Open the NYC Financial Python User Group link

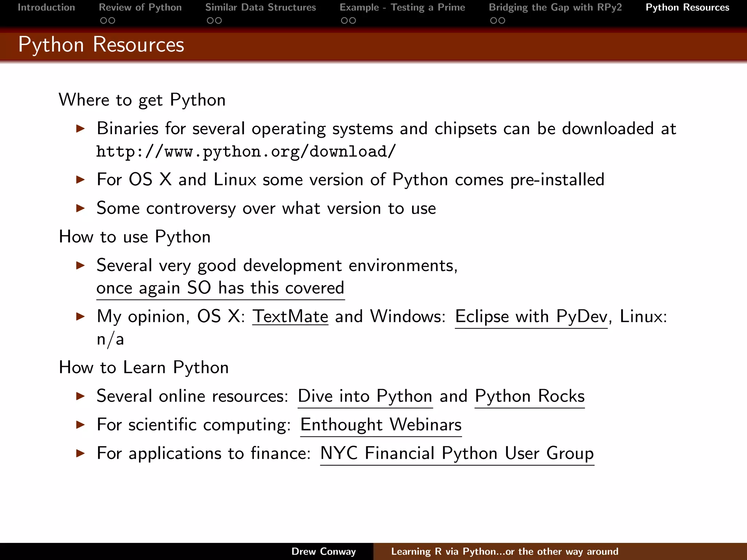click(457, 454)
